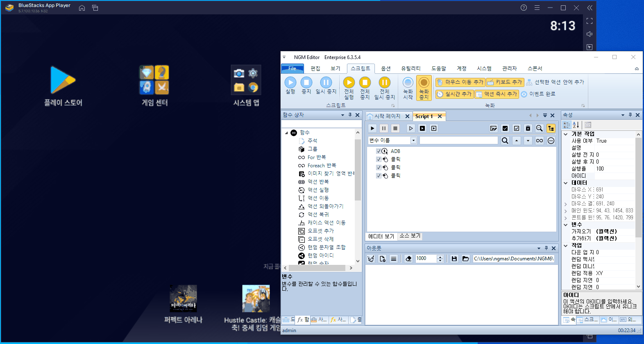Image resolution: width=644 pixels, height=344 pixels.
Task: Click the output count 1000 spinner up arrow
Action: 440,257
